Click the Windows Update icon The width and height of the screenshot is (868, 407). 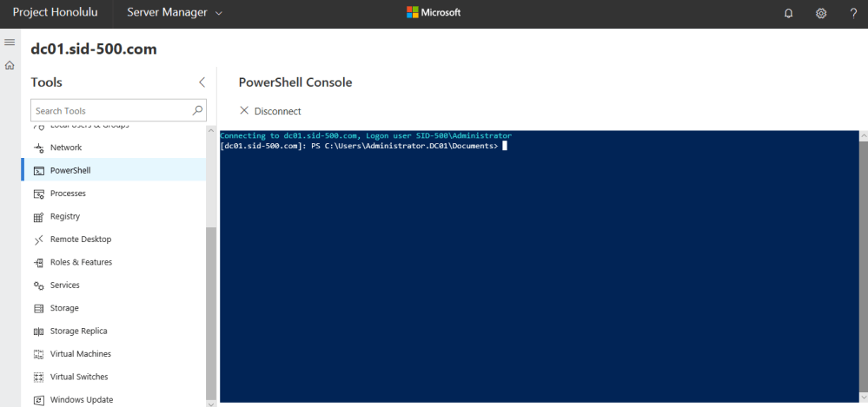point(38,400)
